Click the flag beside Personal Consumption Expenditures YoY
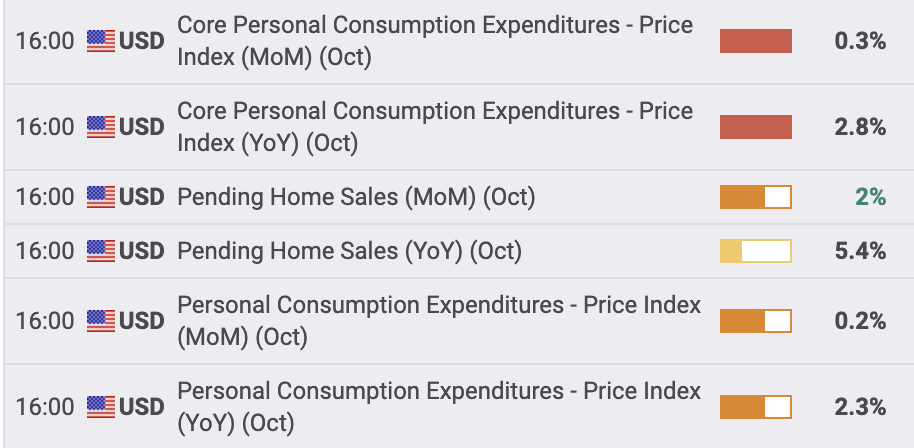This screenshot has height=448, width=914. pos(101,407)
